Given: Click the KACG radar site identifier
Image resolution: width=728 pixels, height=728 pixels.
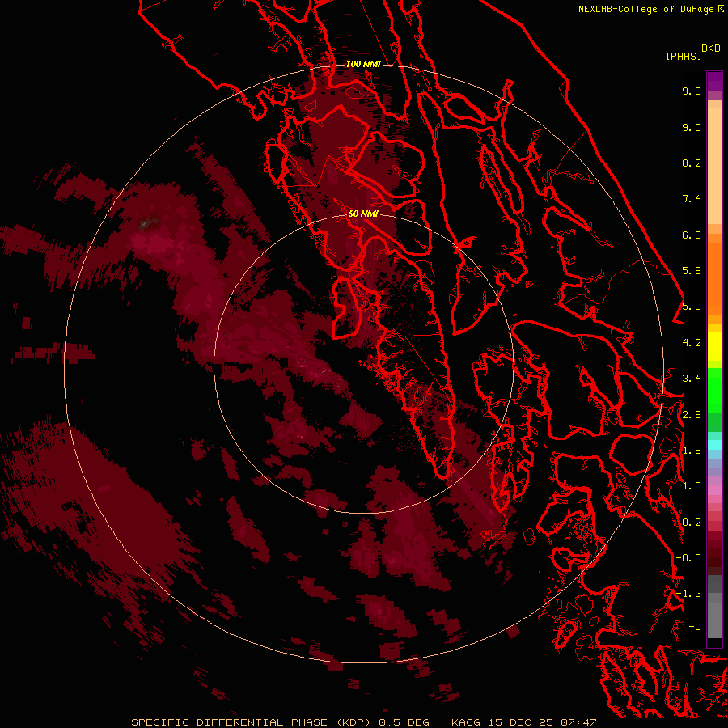Looking at the screenshot, I should pos(466,722).
